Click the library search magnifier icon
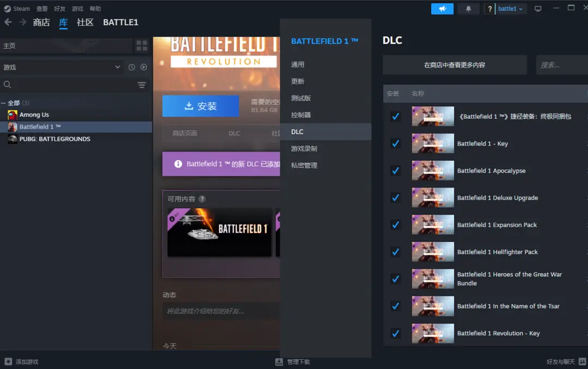 (8, 84)
